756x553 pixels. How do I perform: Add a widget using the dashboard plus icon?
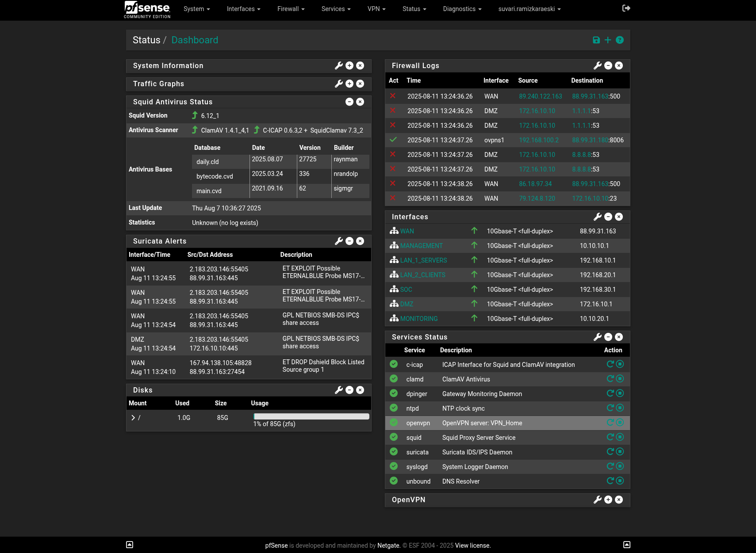[608, 40]
